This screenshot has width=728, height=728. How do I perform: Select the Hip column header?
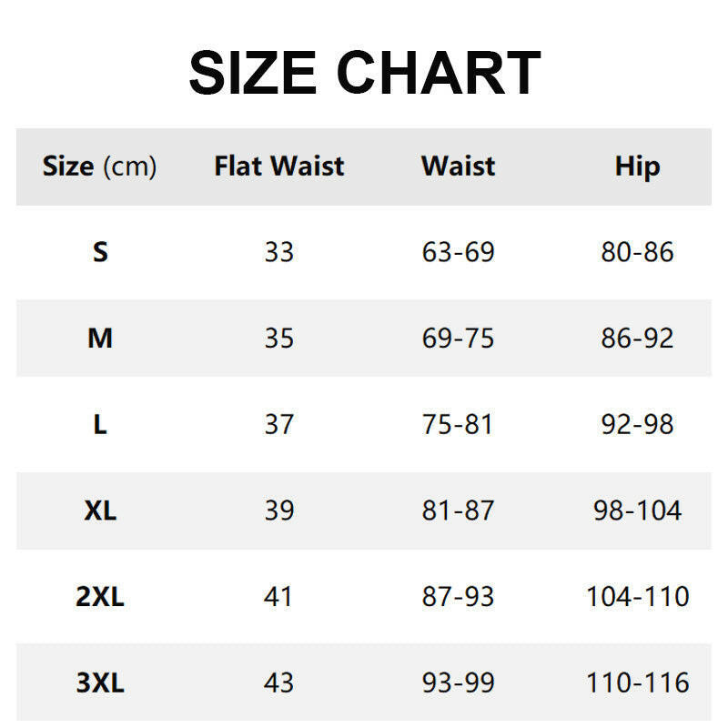[x=637, y=167]
